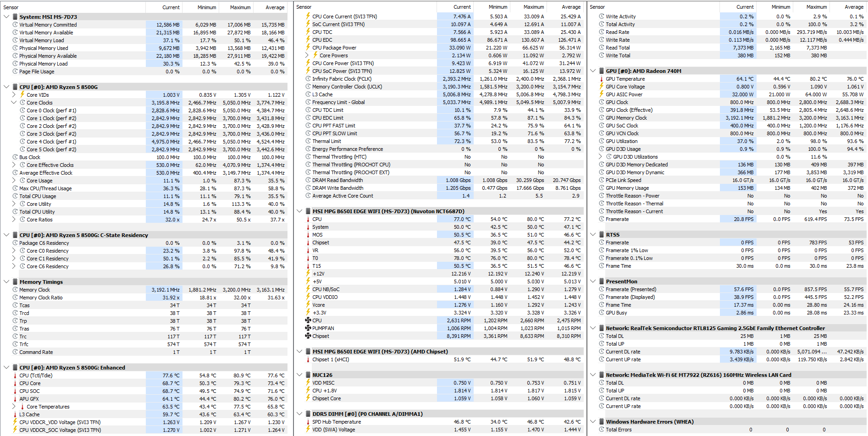This screenshot has height=436, width=868.
Task: Click the clock icon beside Write Total
Action: (602, 55)
